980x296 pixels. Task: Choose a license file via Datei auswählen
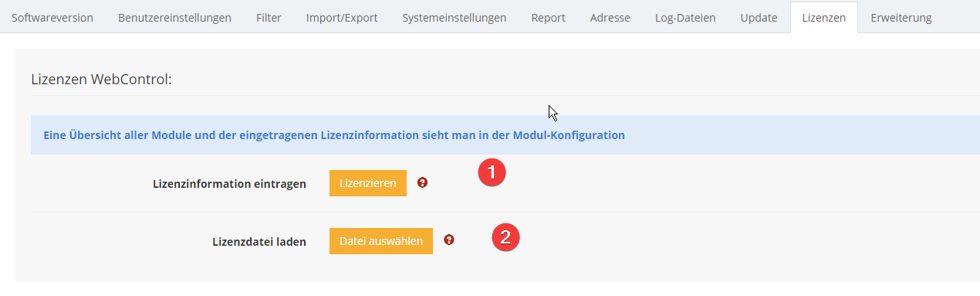click(x=381, y=241)
